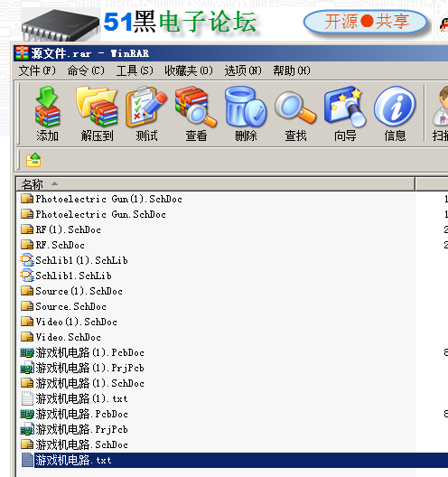Open the 命令(C) menu
Image resolution: width=448 pixels, height=477 pixels.
(86, 70)
